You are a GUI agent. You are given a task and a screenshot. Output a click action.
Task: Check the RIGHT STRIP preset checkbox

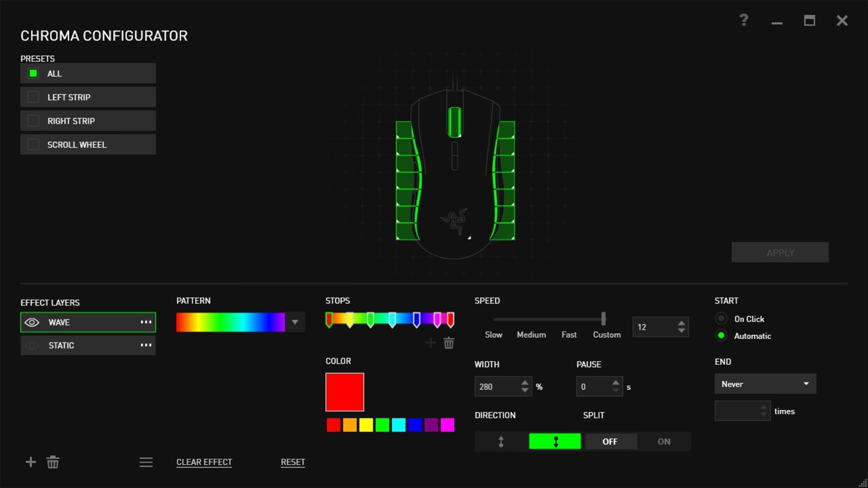pyautogui.click(x=33, y=121)
